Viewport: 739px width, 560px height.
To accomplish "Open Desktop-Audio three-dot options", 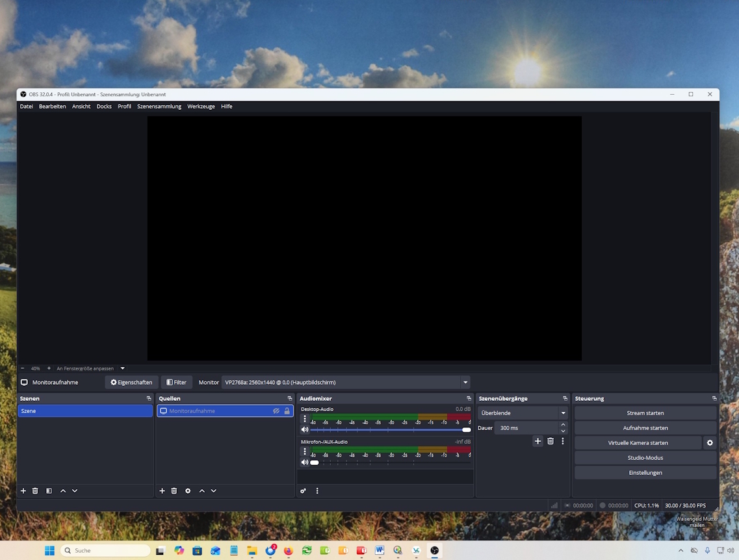I will point(305,418).
